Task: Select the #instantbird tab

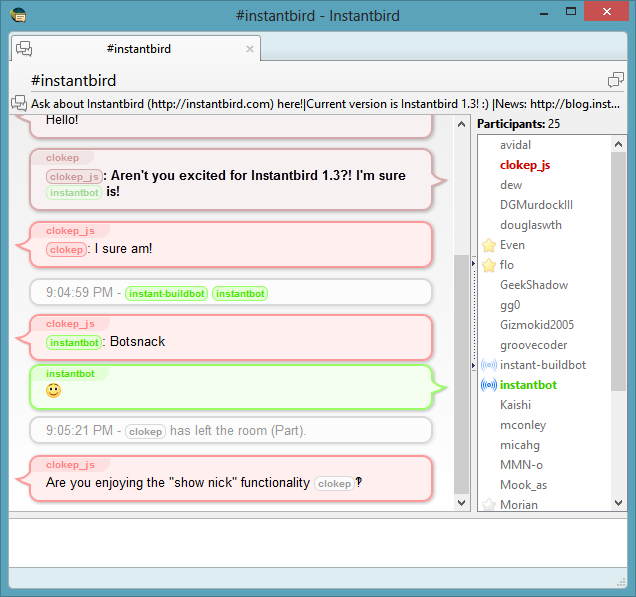Action: tap(136, 49)
